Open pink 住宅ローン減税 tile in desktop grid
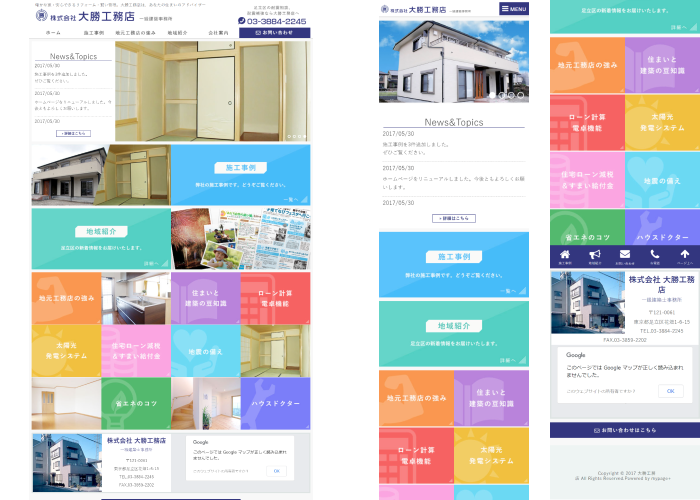Viewport: 700px width, 500px height. (136, 351)
